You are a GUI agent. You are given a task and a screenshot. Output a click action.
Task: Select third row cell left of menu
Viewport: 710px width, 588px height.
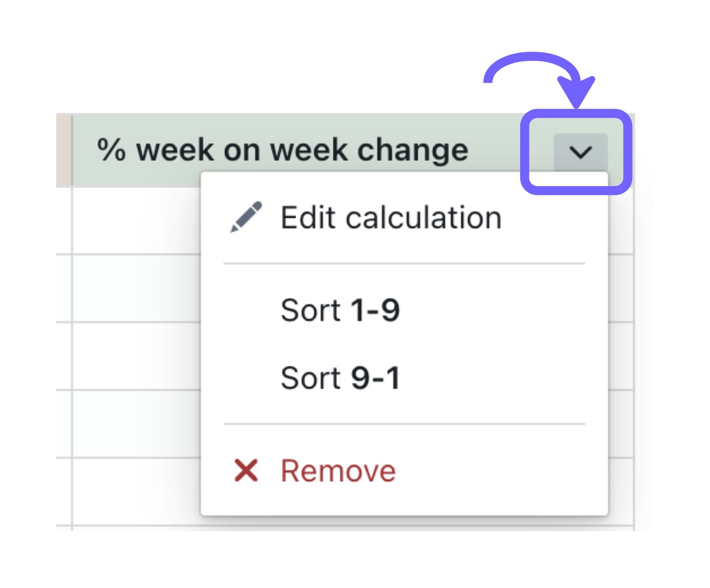click(137, 356)
